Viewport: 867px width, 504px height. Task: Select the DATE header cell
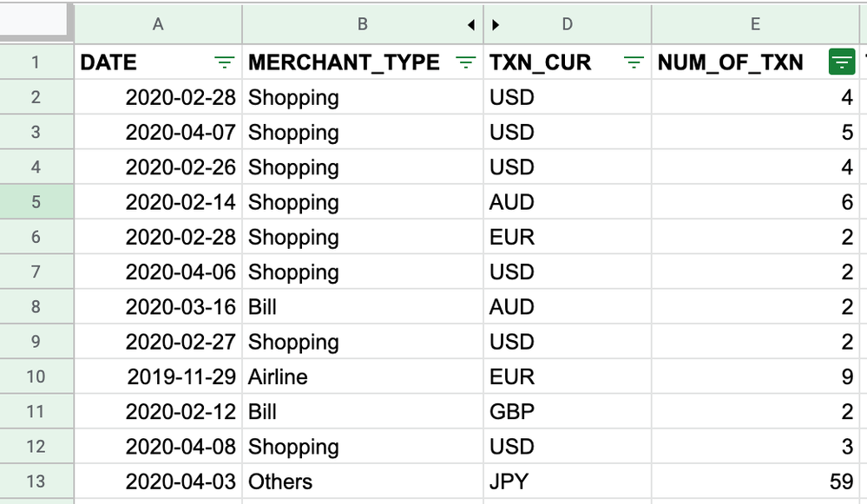click(x=158, y=62)
